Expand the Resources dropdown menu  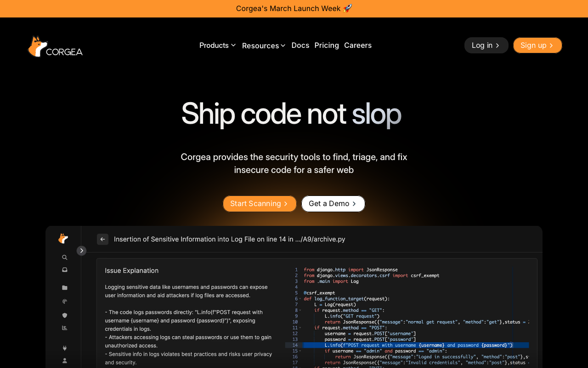pos(264,46)
